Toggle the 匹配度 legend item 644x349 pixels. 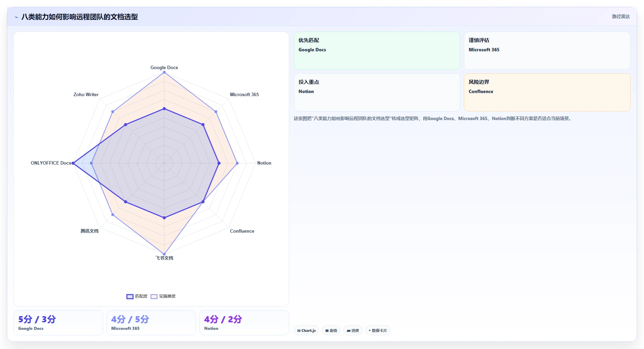[x=137, y=296]
